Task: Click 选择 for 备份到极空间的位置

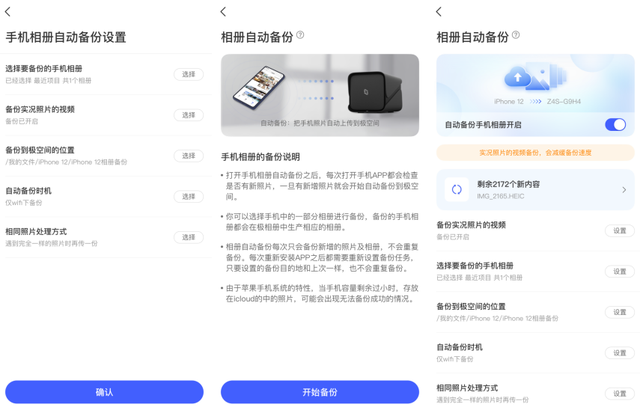Action: (189, 156)
